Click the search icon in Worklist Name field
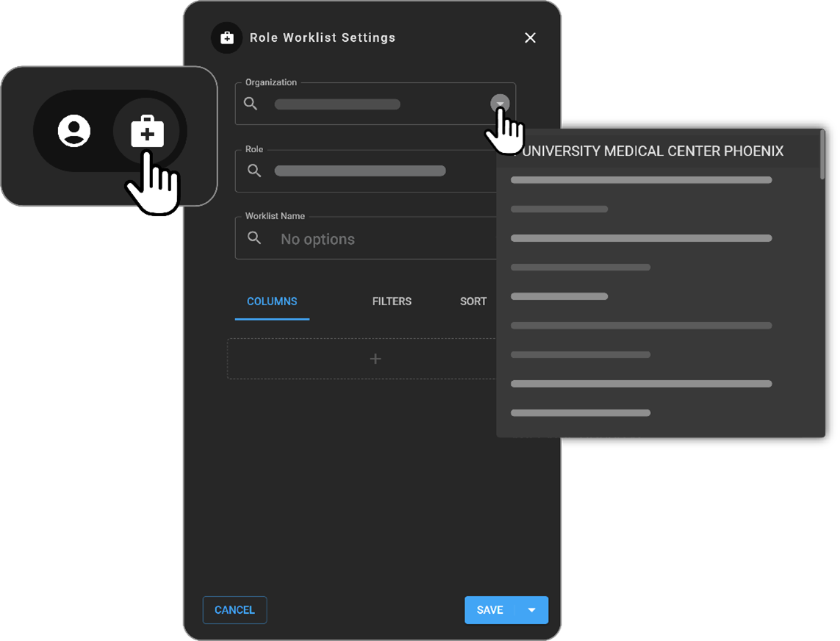840x641 pixels. [x=254, y=238]
